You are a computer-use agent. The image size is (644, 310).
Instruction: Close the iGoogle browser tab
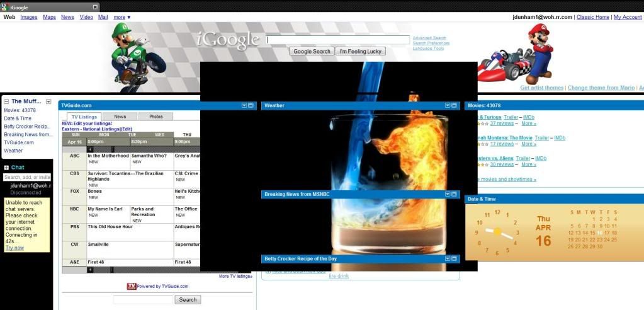pos(95,7)
